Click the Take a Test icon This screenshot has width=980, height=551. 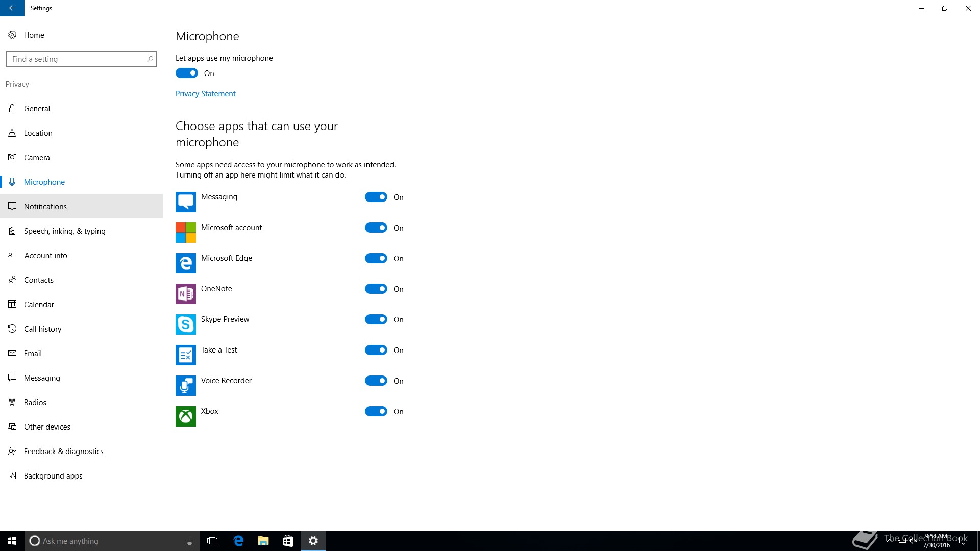pyautogui.click(x=185, y=355)
